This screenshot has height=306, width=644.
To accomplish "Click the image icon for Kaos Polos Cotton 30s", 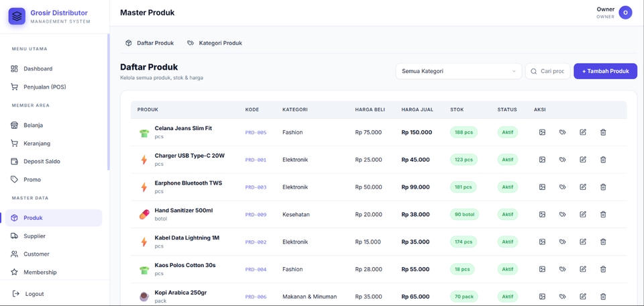I will (542, 269).
